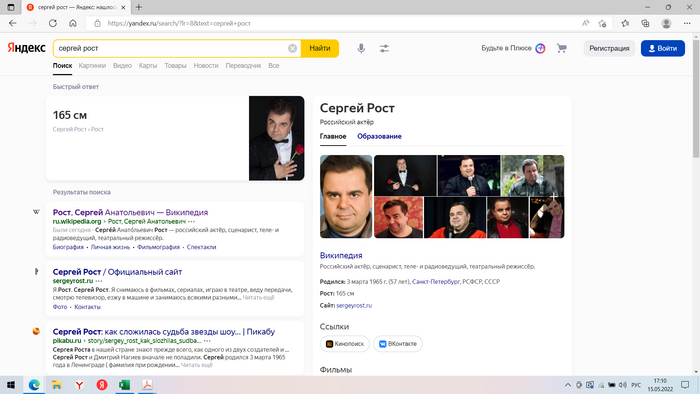Open quick answer photo with rose
Viewport: 700px width, 394px height.
(x=277, y=138)
